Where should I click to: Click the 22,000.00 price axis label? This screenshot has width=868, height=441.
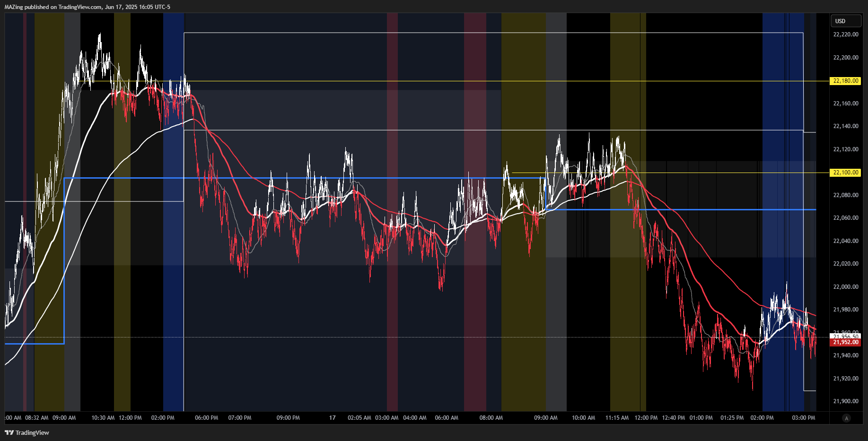tap(846, 287)
